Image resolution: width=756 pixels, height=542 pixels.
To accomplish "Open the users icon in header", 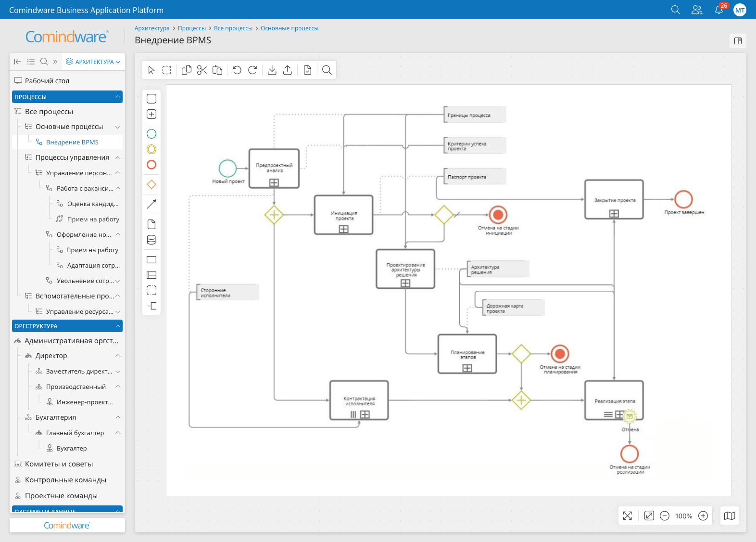I will tap(697, 10).
